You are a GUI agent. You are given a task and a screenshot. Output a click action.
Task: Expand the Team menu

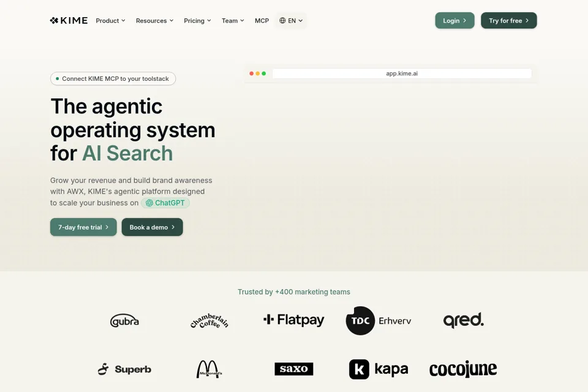click(x=233, y=21)
